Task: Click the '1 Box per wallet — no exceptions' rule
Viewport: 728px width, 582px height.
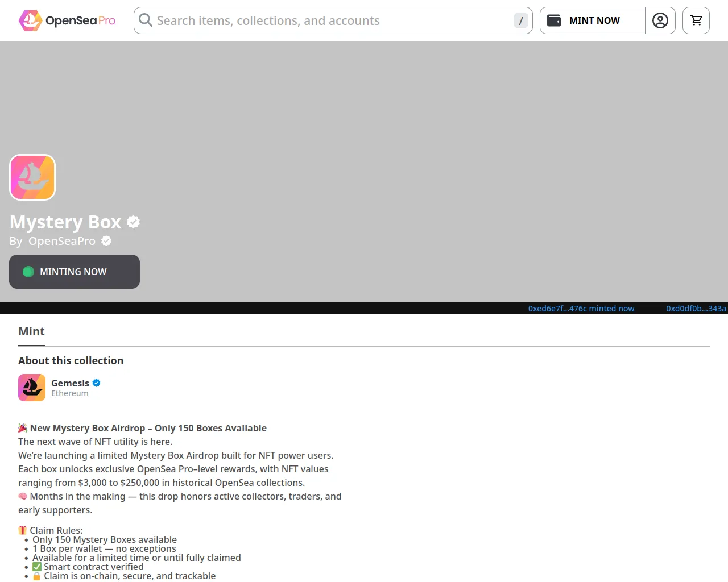Action: (104, 548)
